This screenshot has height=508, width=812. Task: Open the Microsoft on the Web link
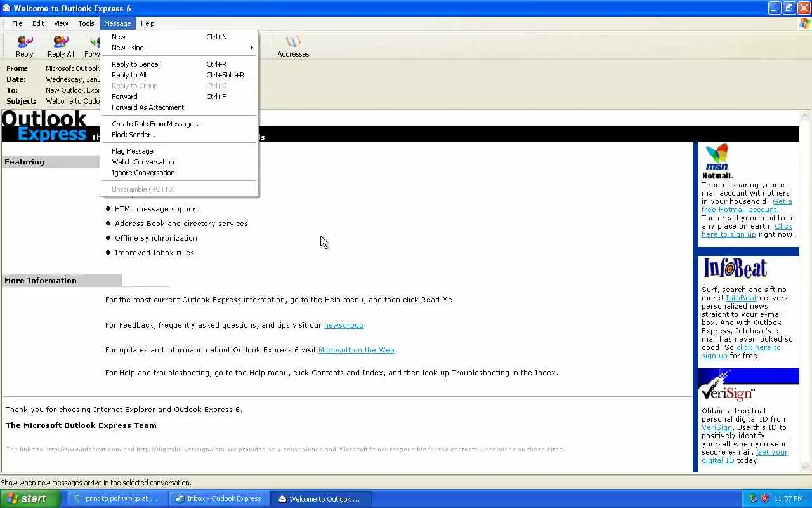click(x=357, y=350)
